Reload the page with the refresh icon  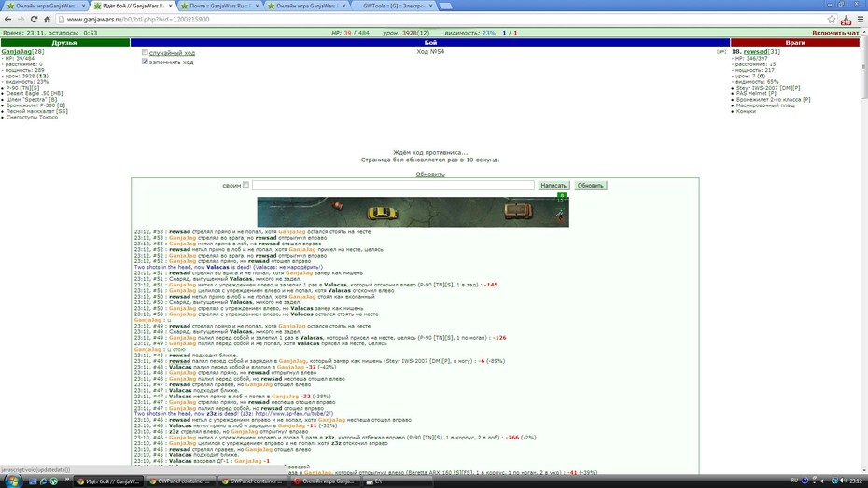click(34, 19)
